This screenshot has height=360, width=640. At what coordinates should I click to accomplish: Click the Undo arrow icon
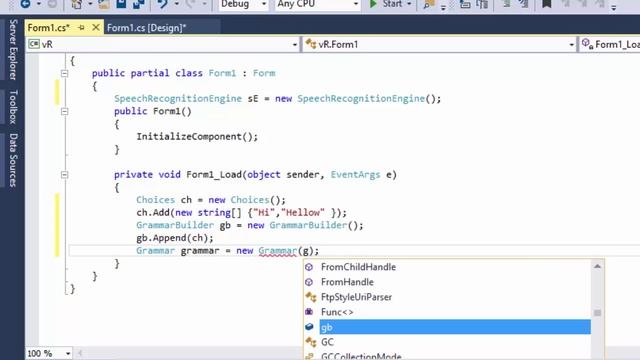tap(162, 4)
